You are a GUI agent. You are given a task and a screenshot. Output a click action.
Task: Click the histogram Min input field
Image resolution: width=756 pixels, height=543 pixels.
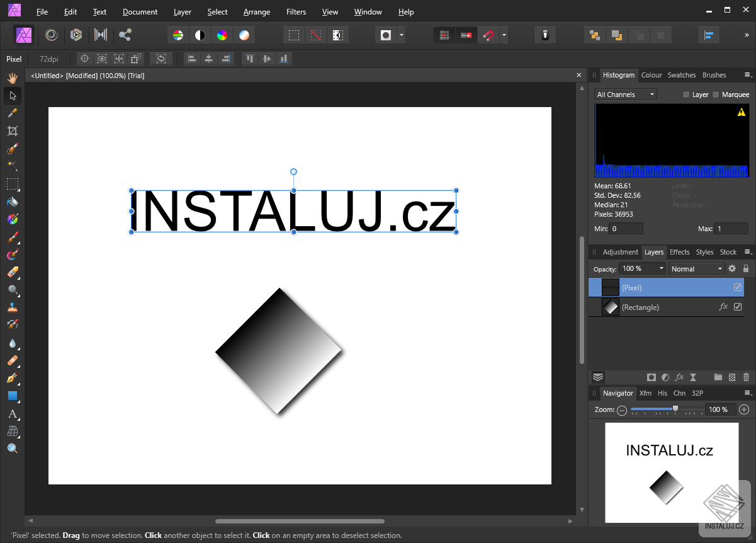(x=626, y=229)
